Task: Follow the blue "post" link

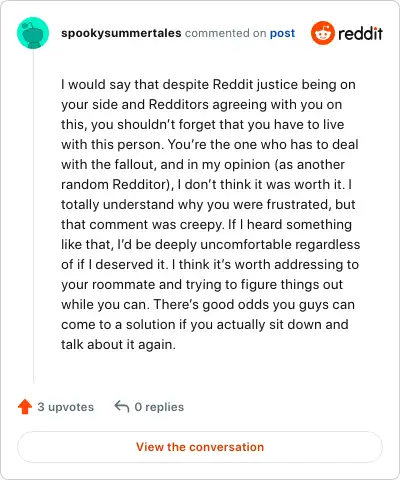Action: tap(282, 33)
